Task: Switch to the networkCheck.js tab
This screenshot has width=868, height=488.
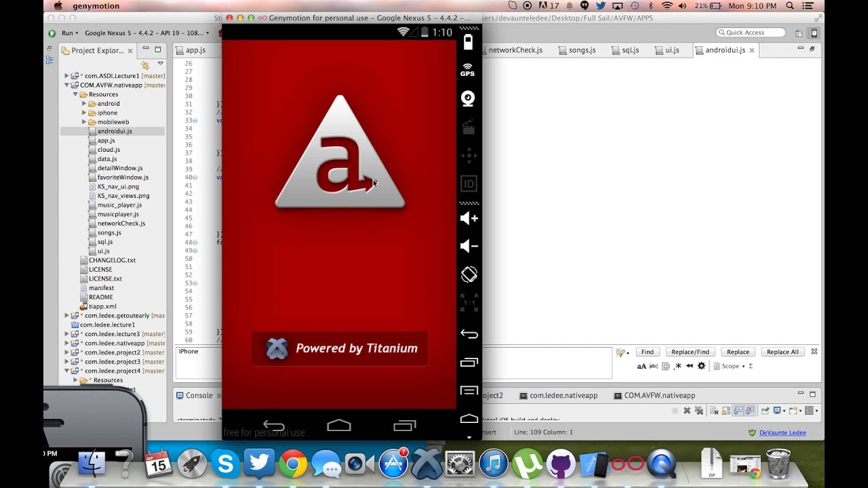Action: click(514, 50)
